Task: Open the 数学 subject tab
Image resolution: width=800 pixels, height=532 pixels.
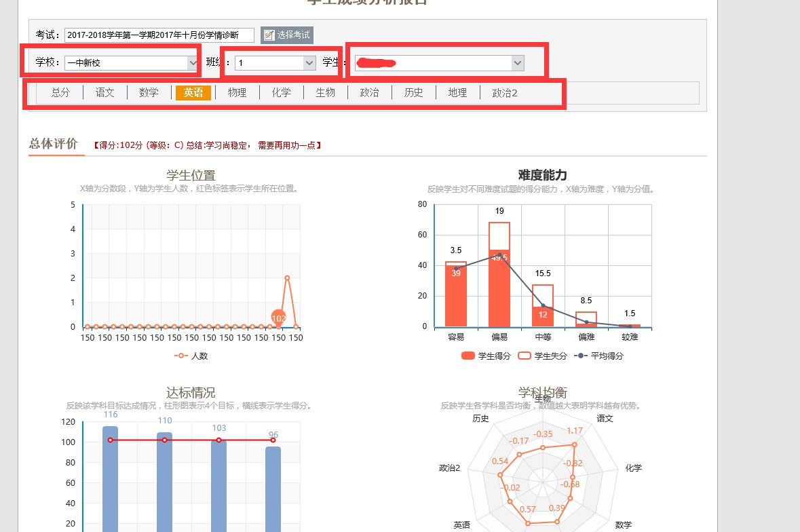Action: point(149,93)
